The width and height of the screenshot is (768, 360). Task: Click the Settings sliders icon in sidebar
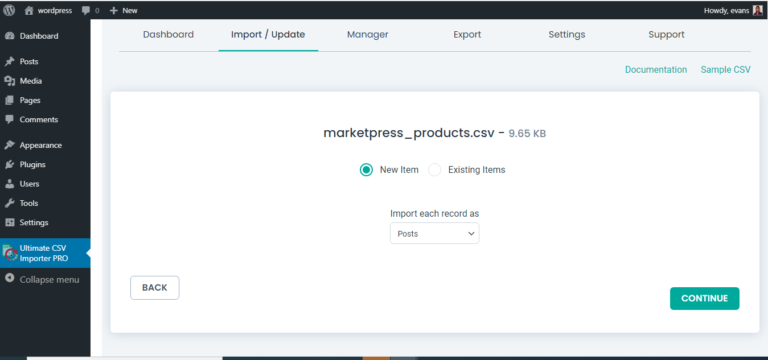point(9,222)
